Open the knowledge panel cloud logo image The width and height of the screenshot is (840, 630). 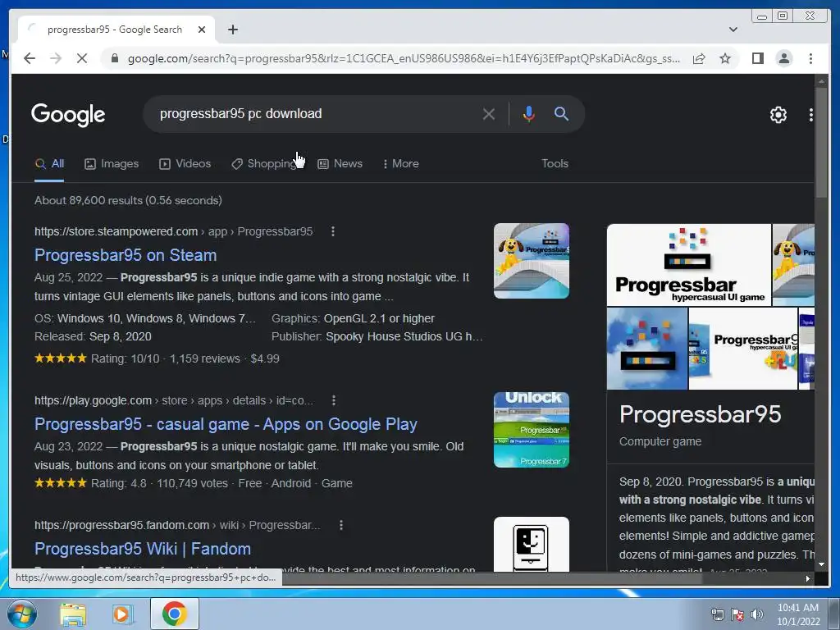(647, 349)
